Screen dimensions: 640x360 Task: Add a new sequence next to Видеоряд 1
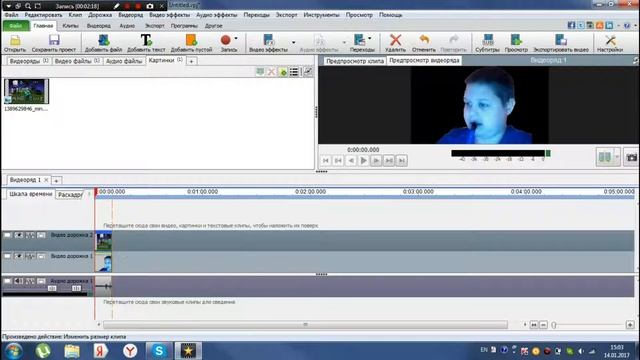point(56,180)
